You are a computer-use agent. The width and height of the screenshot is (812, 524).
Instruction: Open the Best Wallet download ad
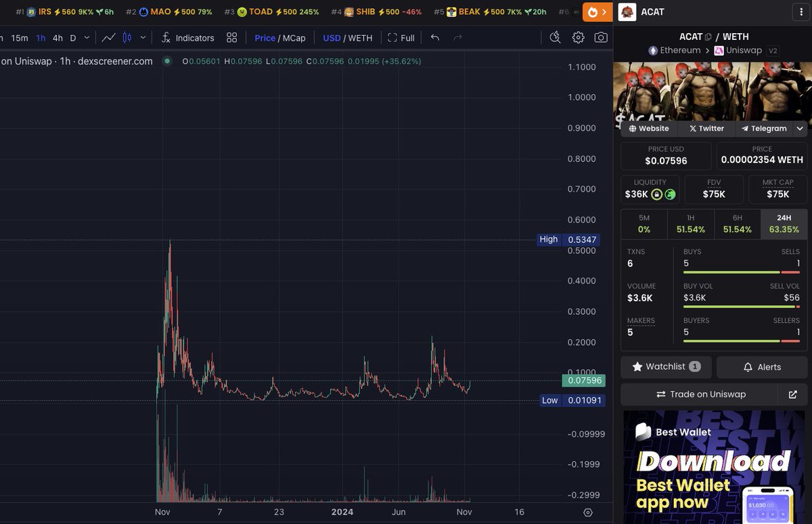(715, 467)
